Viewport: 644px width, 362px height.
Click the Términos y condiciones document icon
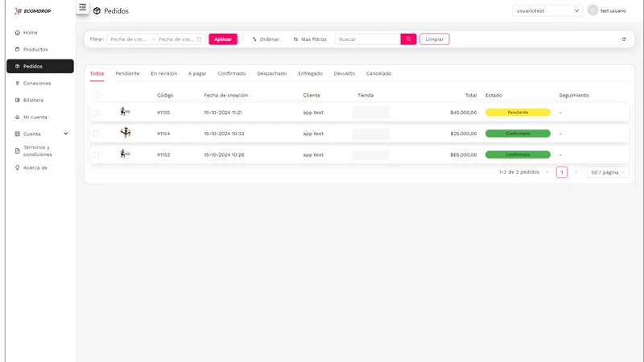[x=17, y=151]
